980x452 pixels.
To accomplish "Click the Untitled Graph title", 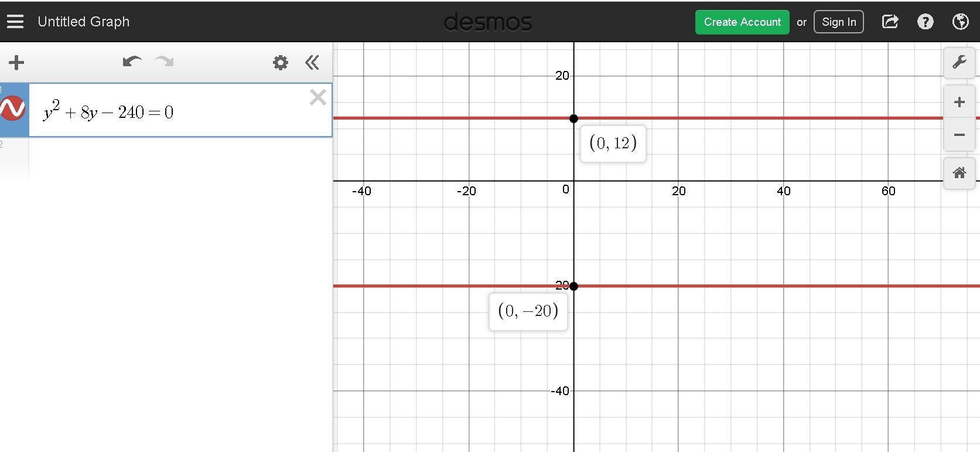I will (x=83, y=22).
